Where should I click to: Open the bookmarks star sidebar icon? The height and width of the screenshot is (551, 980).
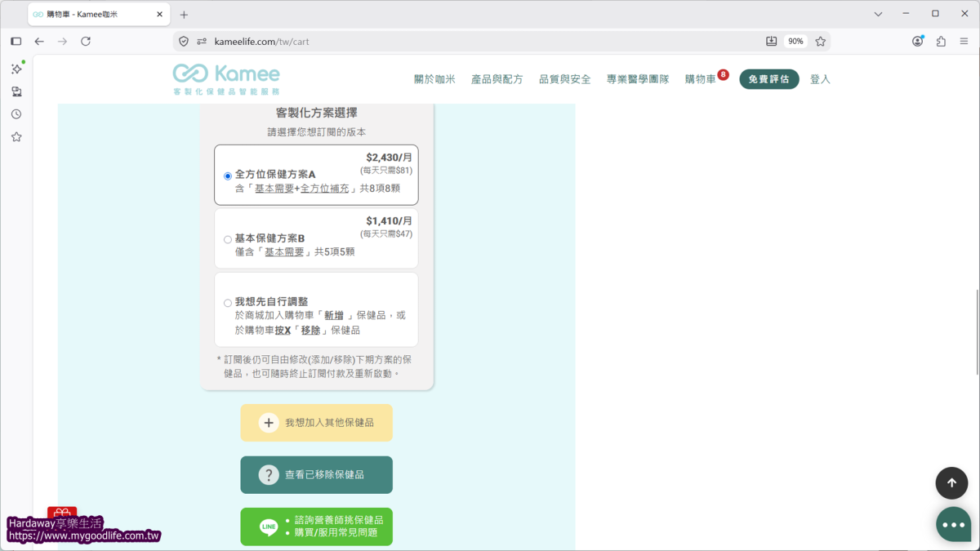click(16, 137)
